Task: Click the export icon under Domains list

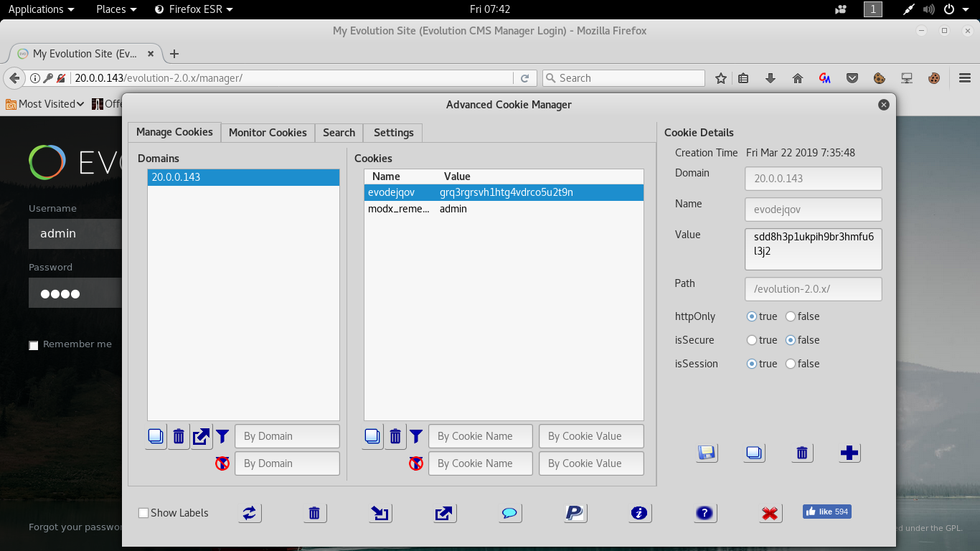Action: click(202, 436)
